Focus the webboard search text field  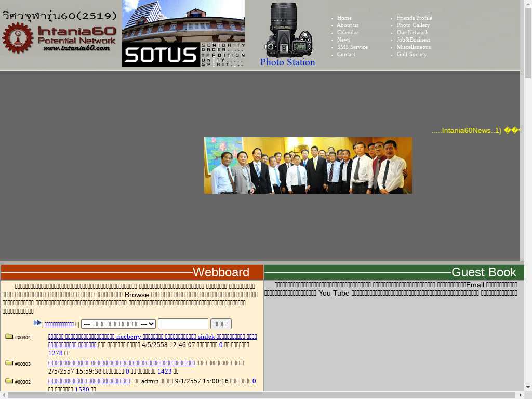click(x=183, y=324)
